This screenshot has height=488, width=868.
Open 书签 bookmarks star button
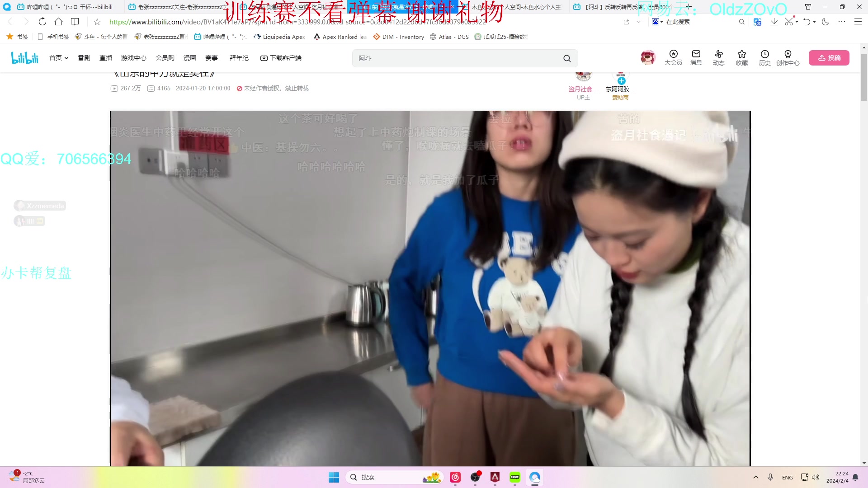[x=17, y=37]
